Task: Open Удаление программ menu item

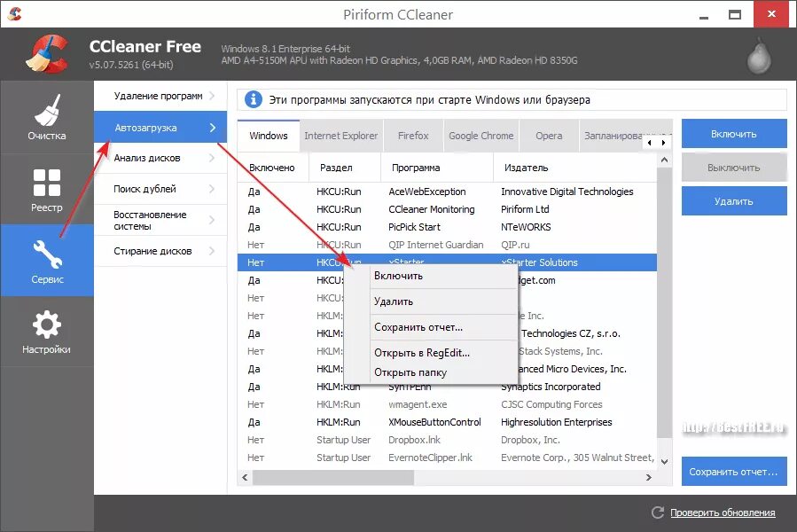Action: [160, 96]
